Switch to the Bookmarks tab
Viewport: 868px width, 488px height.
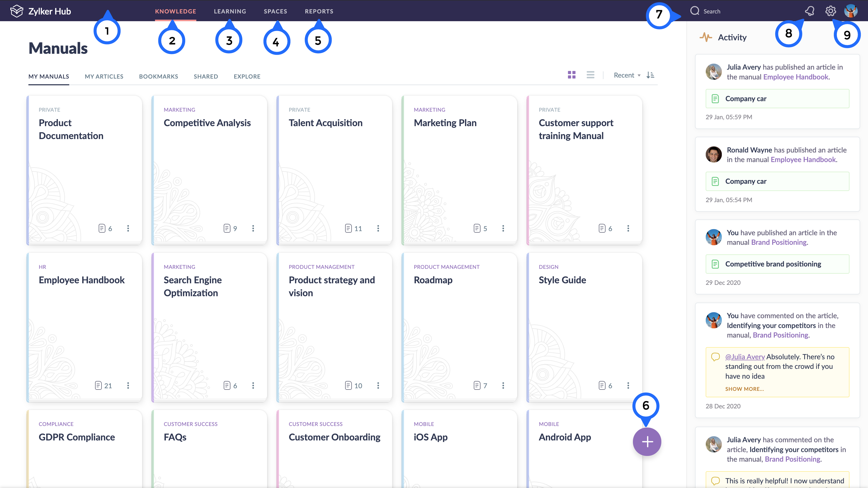pos(158,76)
